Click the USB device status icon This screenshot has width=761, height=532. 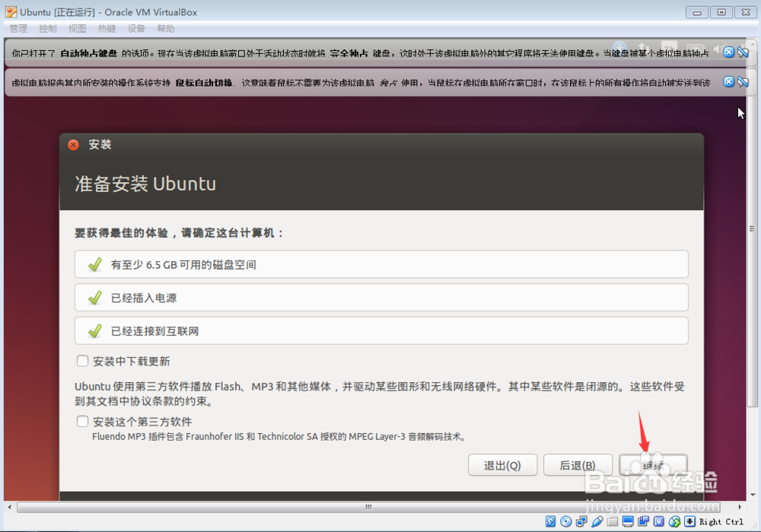pyautogui.click(x=596, y=521)
